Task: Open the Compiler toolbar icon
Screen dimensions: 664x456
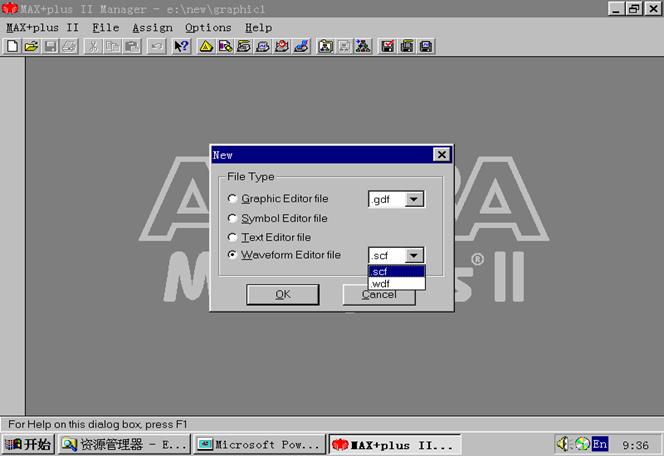Action: [244, 46]
